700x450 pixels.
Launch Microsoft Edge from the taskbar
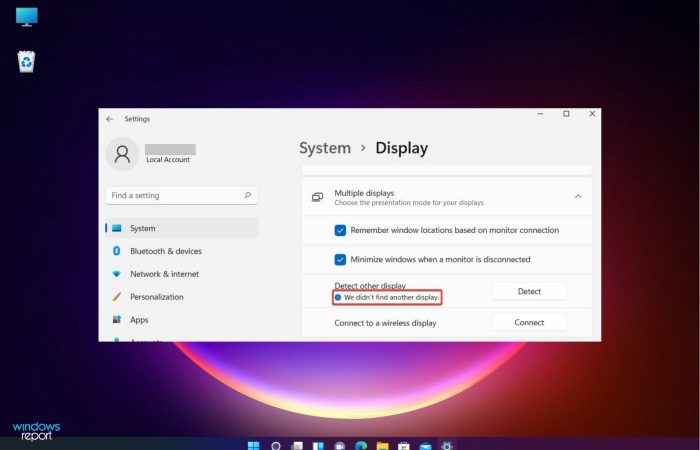pos(361,446)
